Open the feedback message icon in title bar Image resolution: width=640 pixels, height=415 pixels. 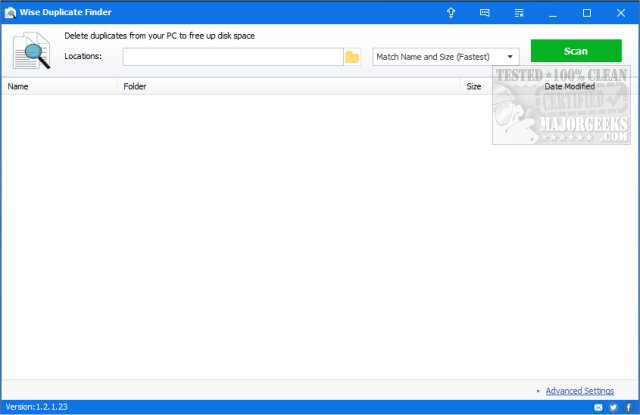pyautogui.click(x=485, y=13)
